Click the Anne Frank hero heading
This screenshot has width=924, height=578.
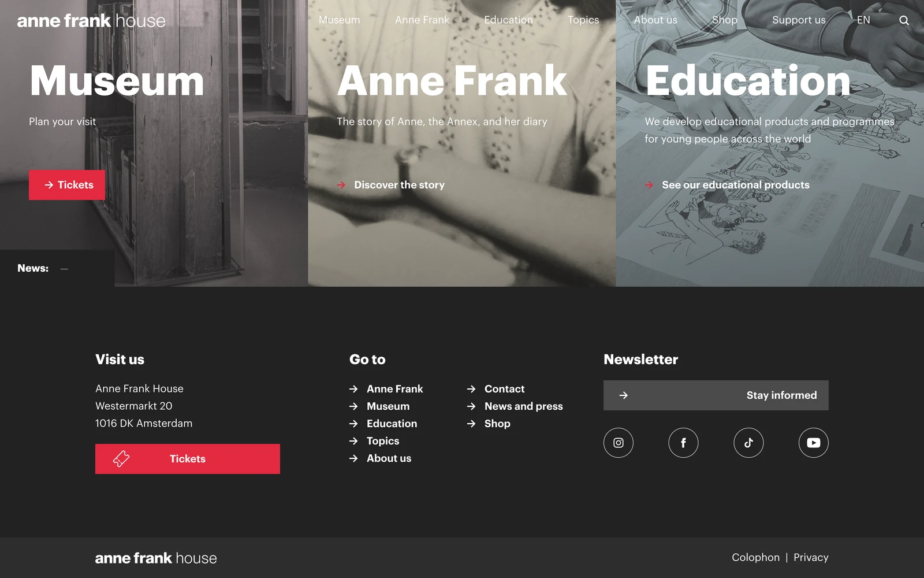tap(452, 81)
